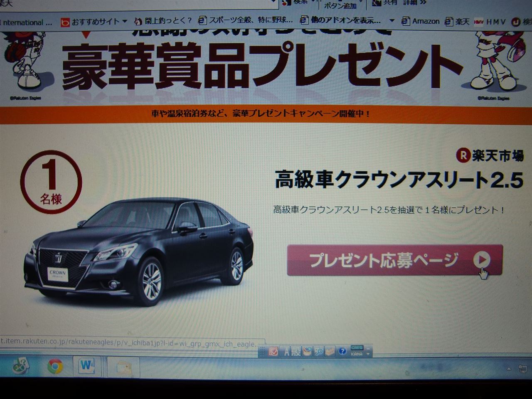Viewport: 532px width, 399px height.
Task: Open Microsoft Word from the taskbar
Action: click(87, 366)
